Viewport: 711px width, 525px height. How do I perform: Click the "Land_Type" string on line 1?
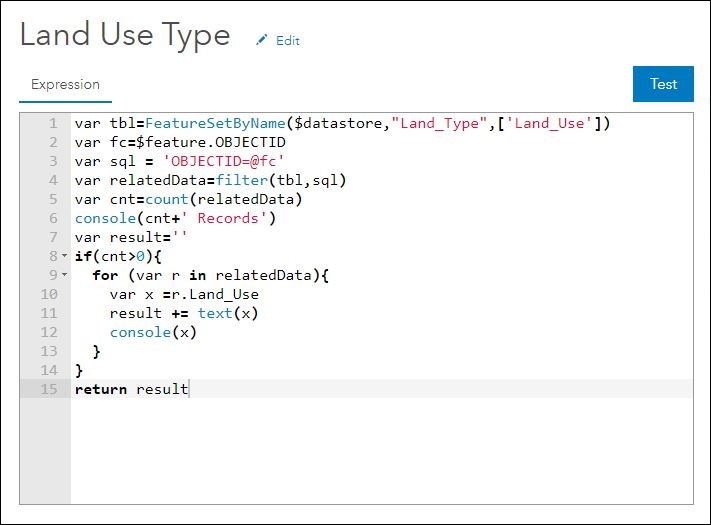[439, 123]
